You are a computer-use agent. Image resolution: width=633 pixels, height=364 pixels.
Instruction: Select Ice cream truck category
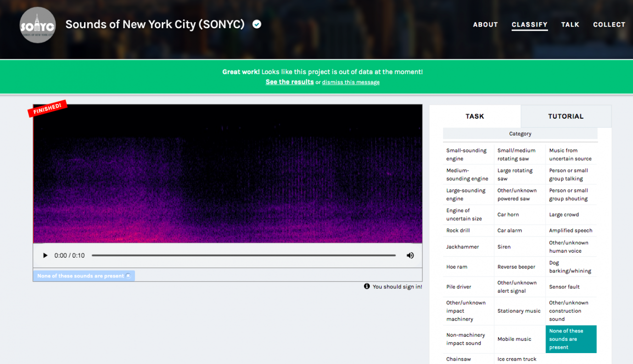click(x=520, y=359)
